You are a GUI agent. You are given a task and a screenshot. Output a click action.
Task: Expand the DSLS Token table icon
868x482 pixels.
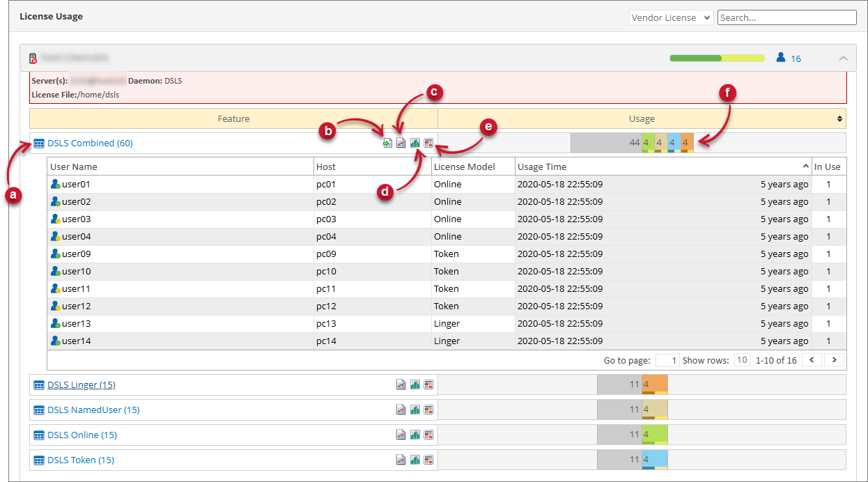click(39, 460)
